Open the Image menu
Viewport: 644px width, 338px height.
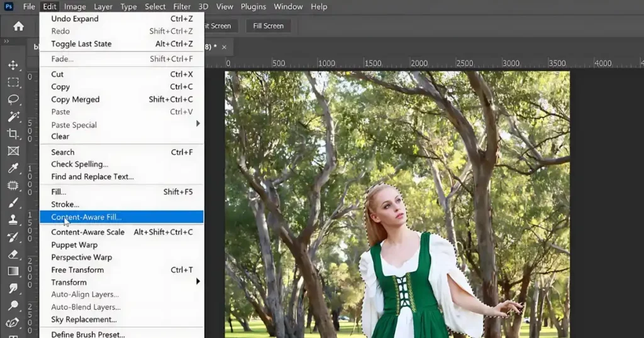[75, 6]
